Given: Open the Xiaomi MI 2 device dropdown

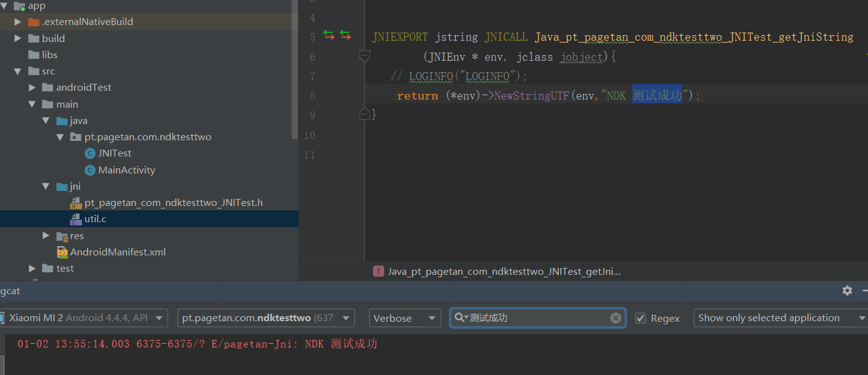Looking at the screenshot, I should (x=84, y=318).
